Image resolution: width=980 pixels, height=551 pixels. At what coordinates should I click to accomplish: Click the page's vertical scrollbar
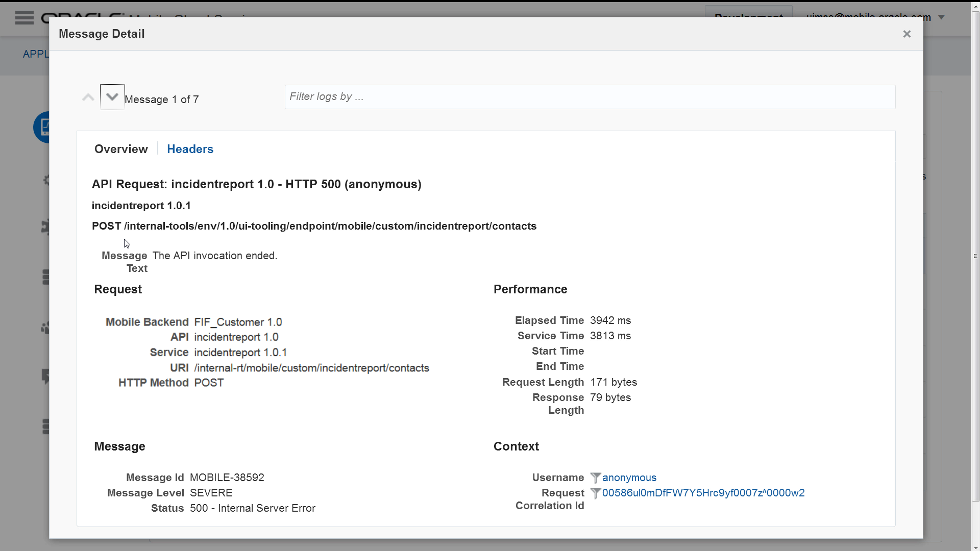[x=975, y=255]
